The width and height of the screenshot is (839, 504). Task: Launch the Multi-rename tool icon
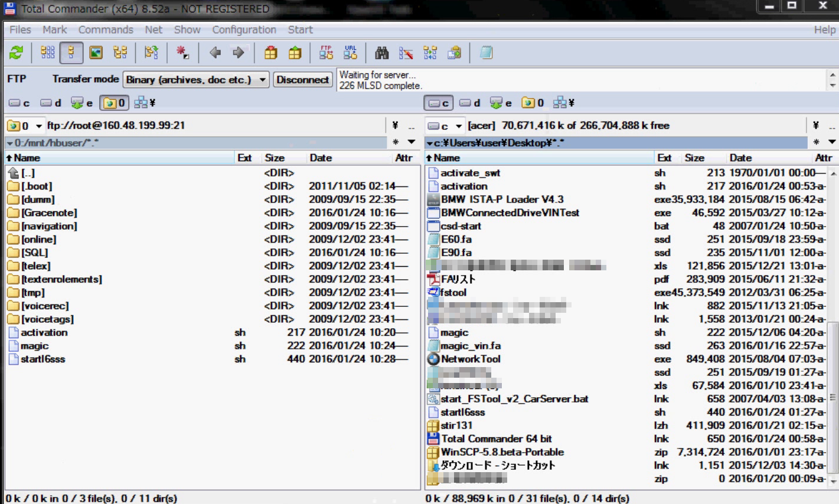[406, 53]
